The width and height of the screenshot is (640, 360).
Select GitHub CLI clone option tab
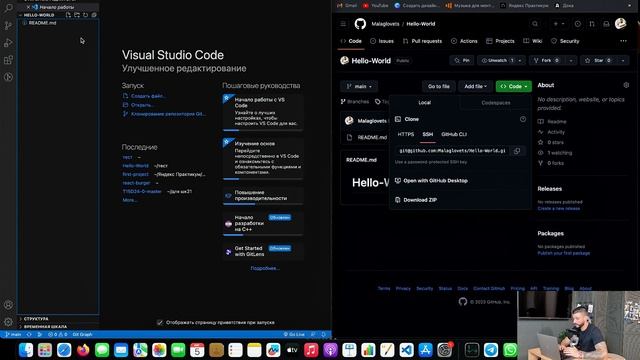click(x=454, y=134)
